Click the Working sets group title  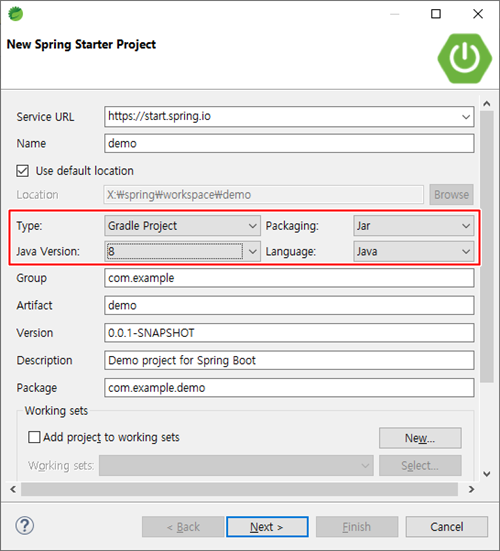coord(56,410)
